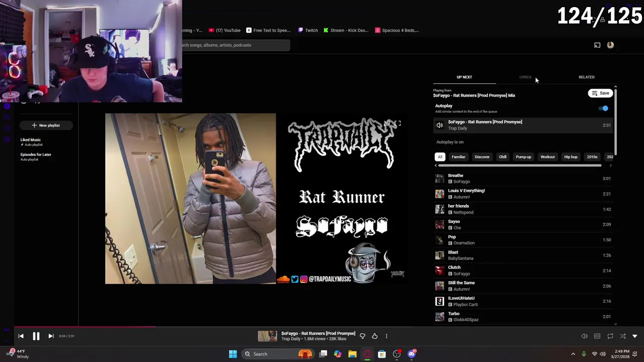Like the song with thumbs-up icon
Screen dimensions: 644x362
point(374,336)
